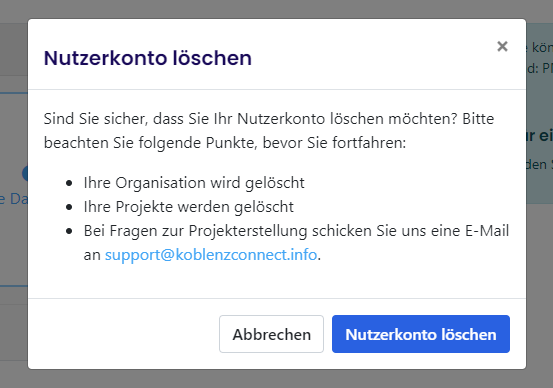This screenshot has width=553, height=388.
Task: Click the dialog heading Nutzerkonto löschen
Action: coord(148,58)
